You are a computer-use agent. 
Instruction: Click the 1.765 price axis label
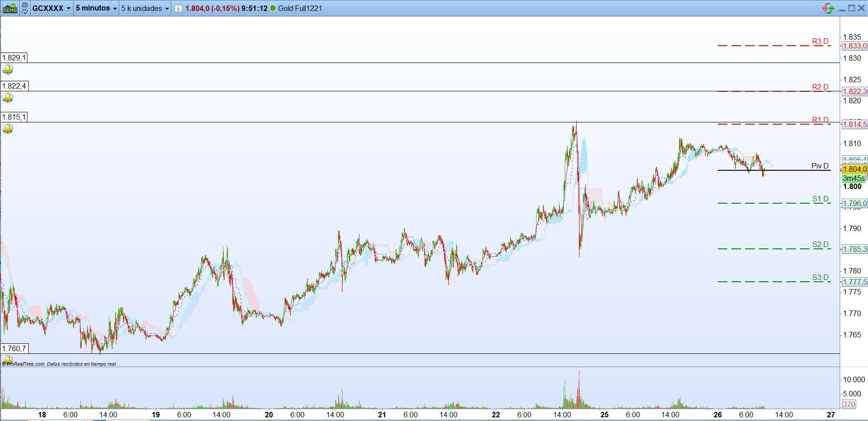coord(852,335)
